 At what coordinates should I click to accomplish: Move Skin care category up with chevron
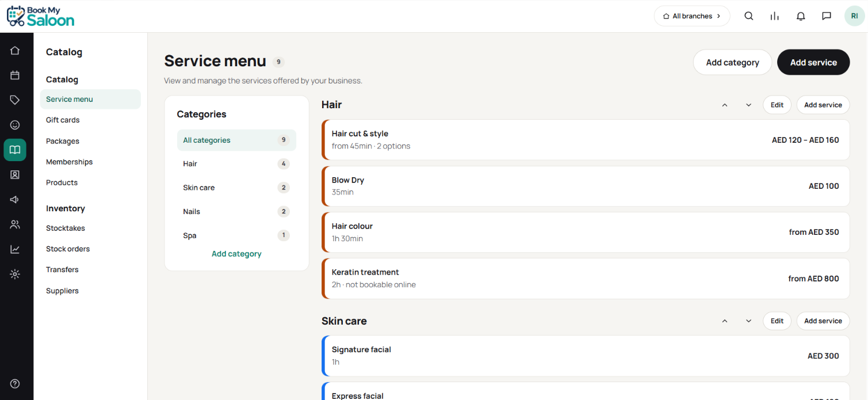click(x=725, y=321)
